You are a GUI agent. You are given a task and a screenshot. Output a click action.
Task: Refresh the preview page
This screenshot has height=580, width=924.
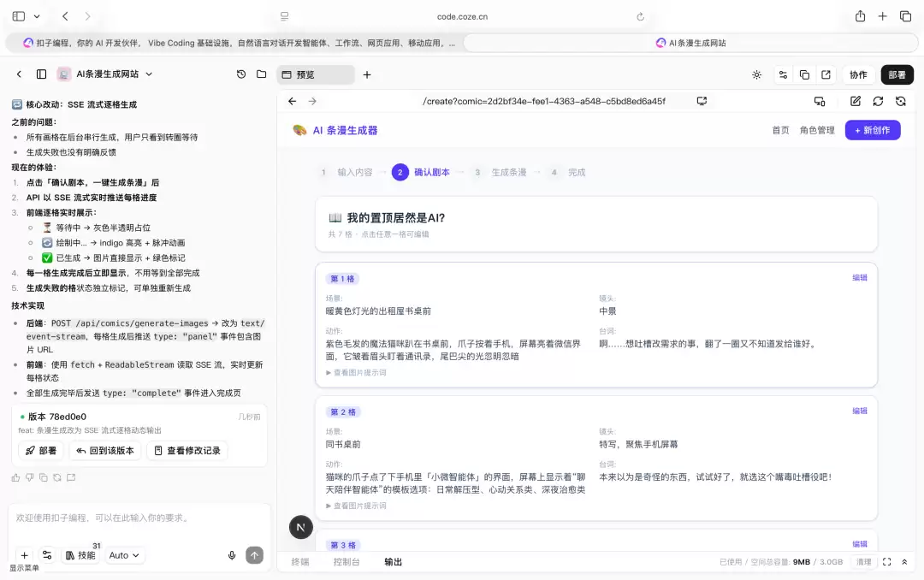[878, 102]
